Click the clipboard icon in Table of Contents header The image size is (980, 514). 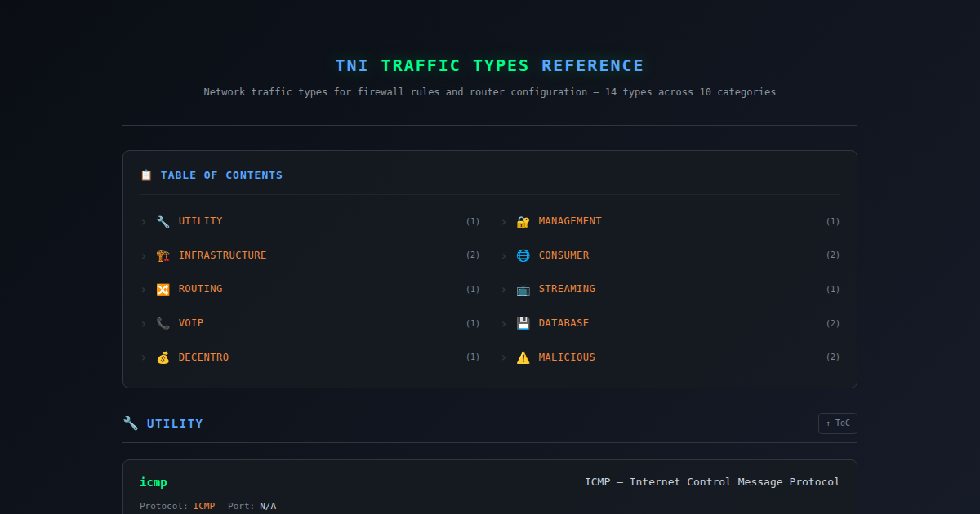pyautogui.click(x=146, y=175)
